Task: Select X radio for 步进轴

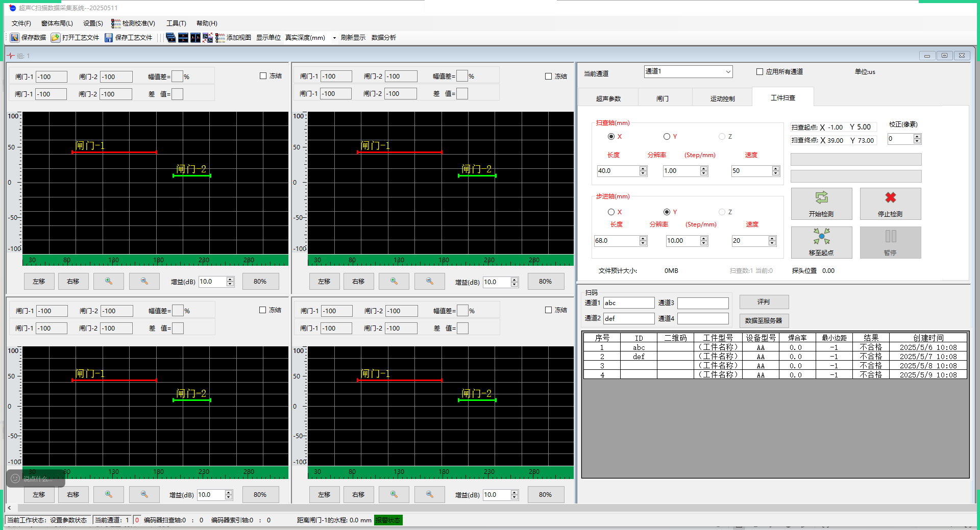Action: [x=611, y=212]
